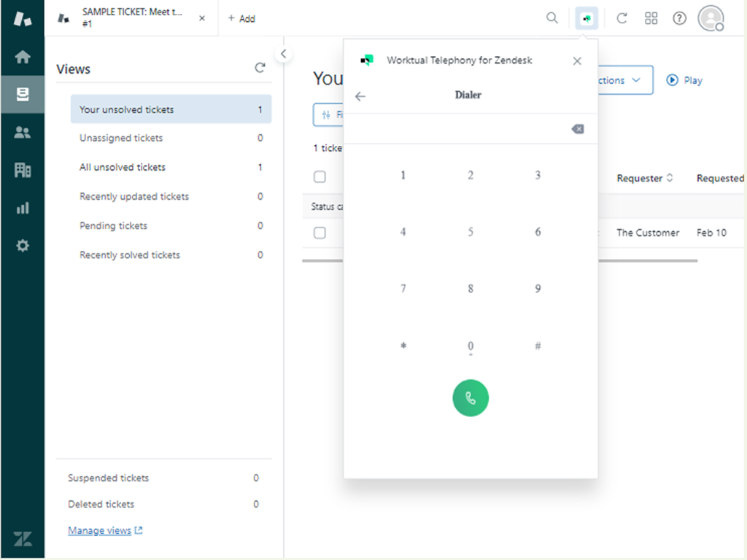Click the dialer number input field
The image size is (747, 560).
point(456,129)
